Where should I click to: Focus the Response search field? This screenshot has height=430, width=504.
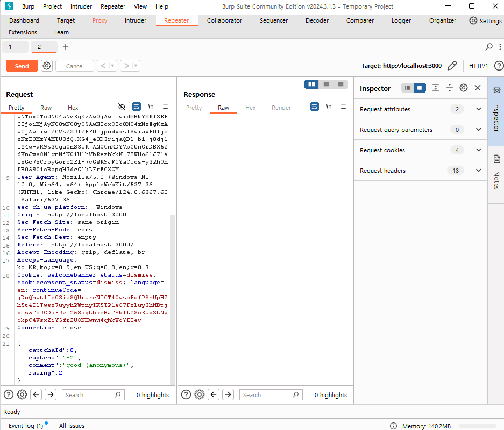point(271,394)
